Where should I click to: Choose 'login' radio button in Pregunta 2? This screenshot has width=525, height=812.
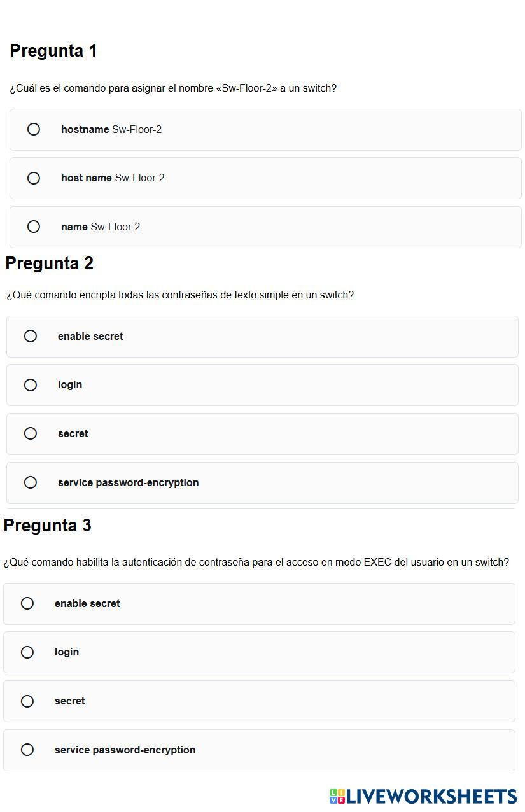[x=31, y=385]
